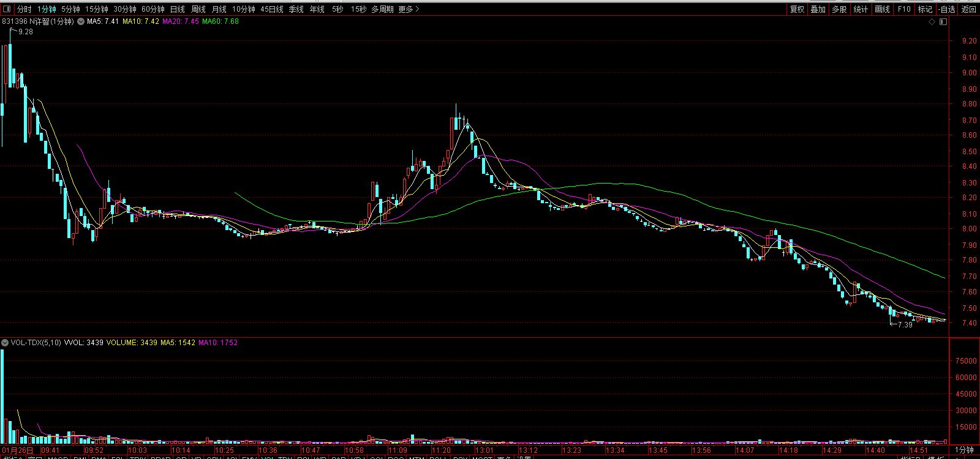
Task: Show the 周线 weekly chart
Action: point(198,9)
